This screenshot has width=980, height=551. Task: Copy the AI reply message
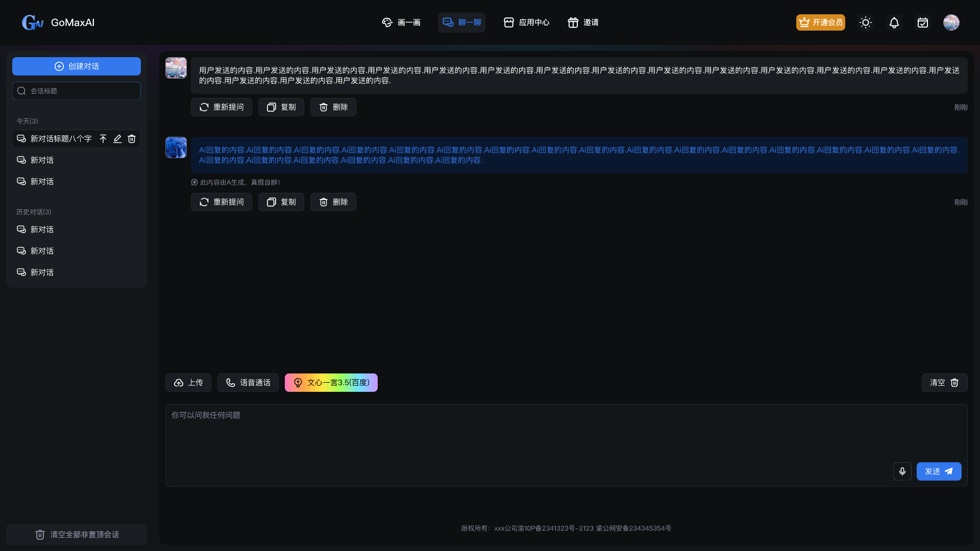[281, 202]
